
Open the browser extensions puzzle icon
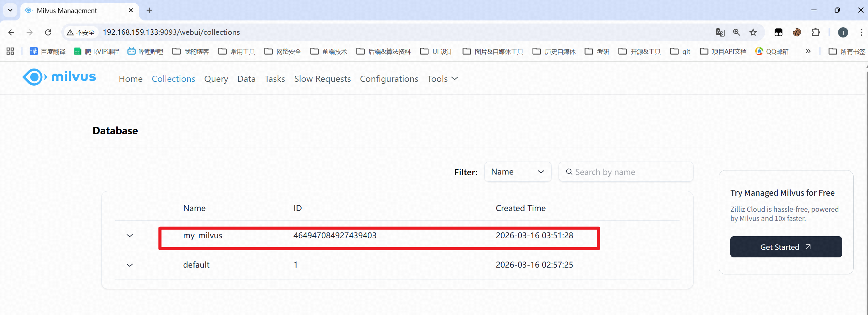click(x=816, y=32)
